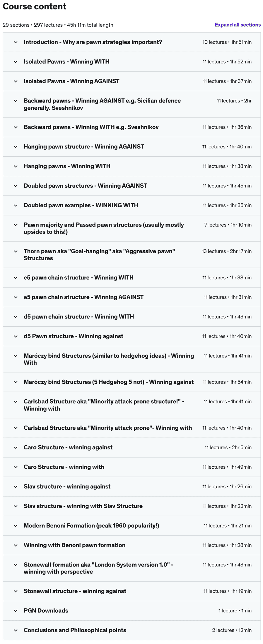Click chevron for Conclusions and Philosophical points
Image resolution: width=263 pixels, height=644 pixels.
[16, 630]
